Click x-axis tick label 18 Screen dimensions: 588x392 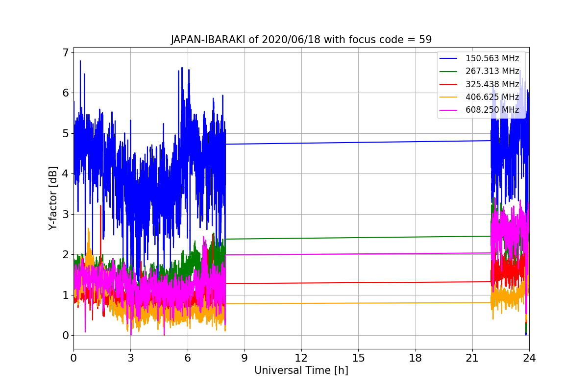tap(415, 358)
